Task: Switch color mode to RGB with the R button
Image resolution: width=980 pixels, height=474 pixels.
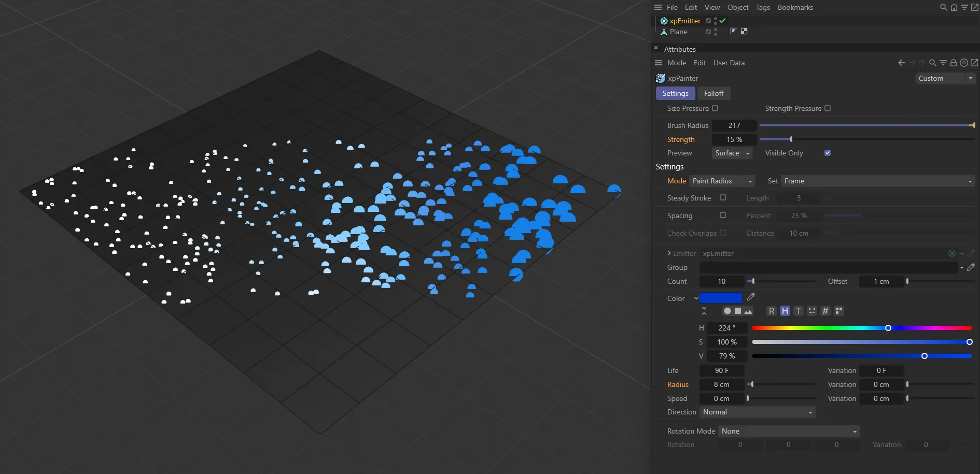Action: [772, 311]
